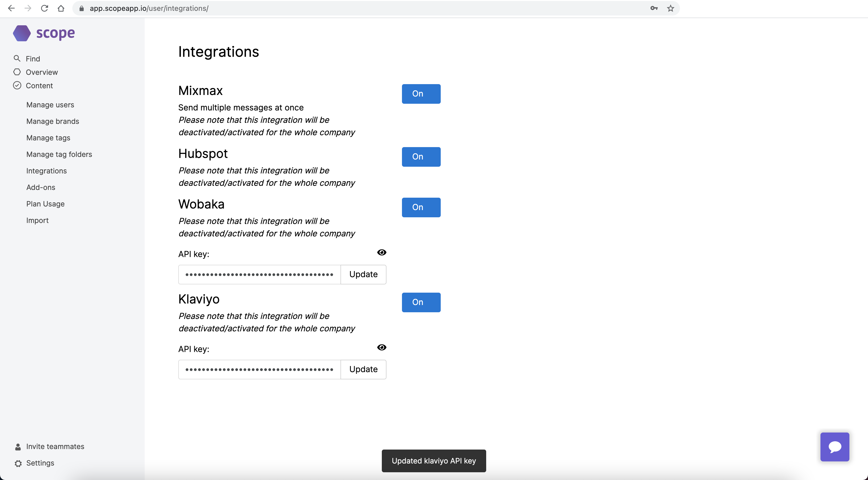Click the browser back arrow
The height and width of the screenshot is (480, 868).
[11, 9]
